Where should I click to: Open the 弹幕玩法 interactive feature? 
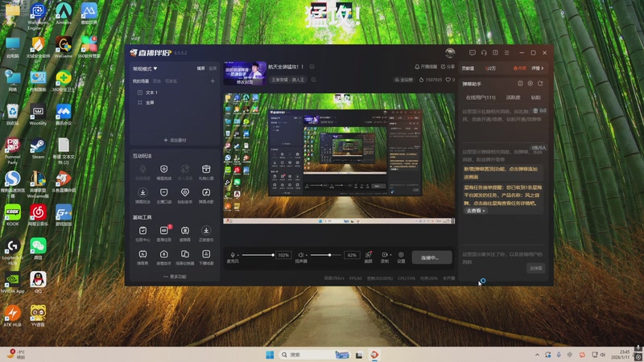[142, 195]
